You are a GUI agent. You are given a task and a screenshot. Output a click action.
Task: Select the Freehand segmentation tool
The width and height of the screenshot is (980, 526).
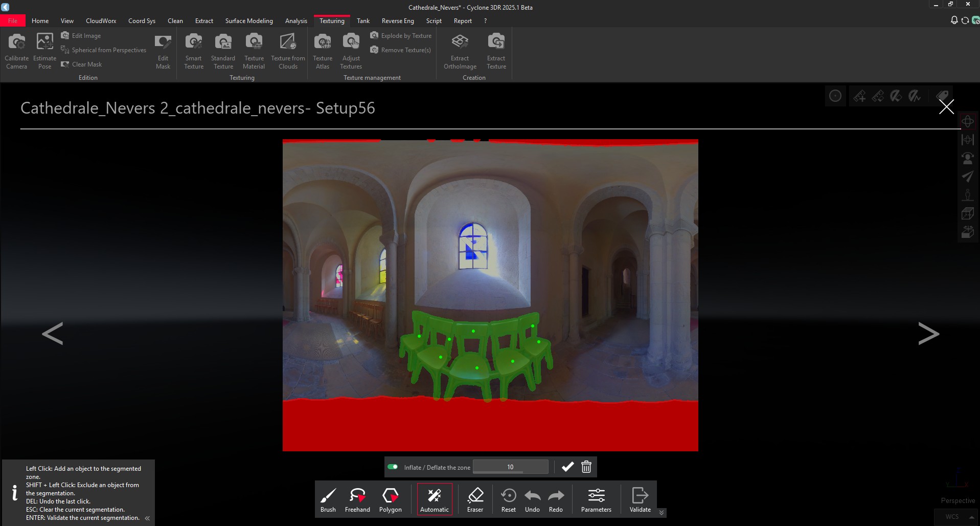tap(357, 499)
